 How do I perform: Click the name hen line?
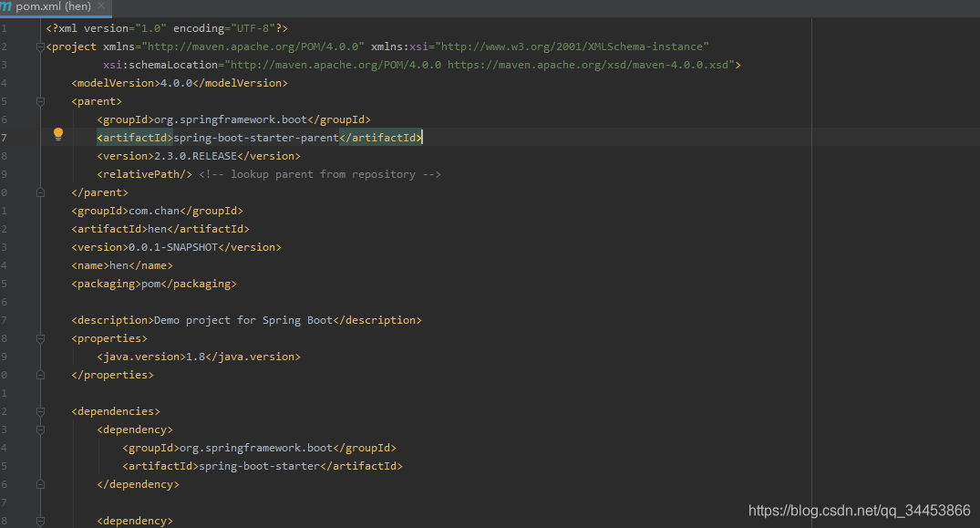pos(122,265)
